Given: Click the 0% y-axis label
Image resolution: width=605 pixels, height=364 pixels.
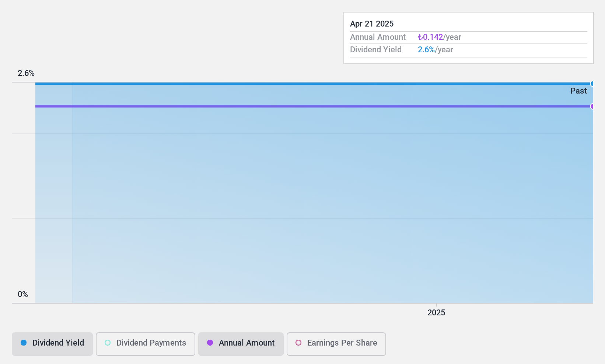Looking at the screenshot, I should pyautogui.click(x=23, y=294).
